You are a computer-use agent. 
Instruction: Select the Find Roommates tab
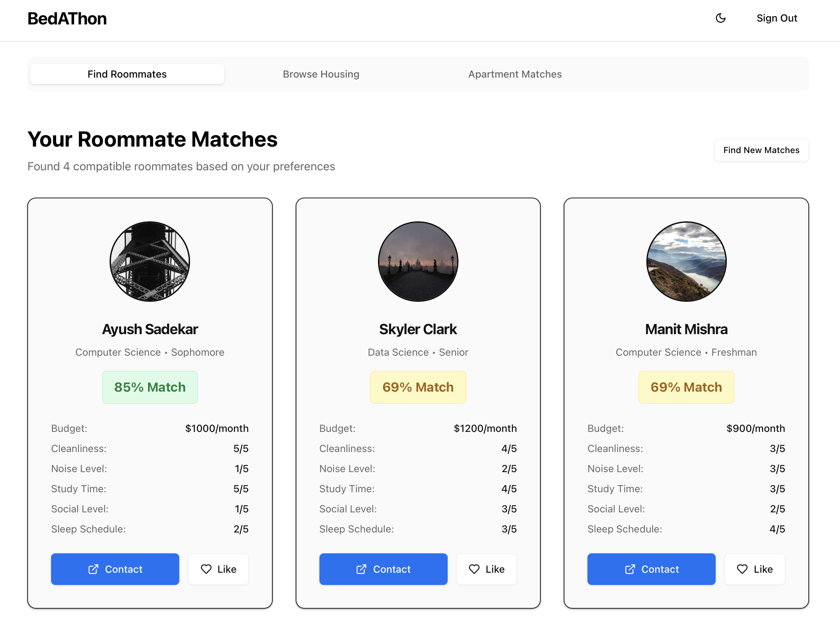127,74
